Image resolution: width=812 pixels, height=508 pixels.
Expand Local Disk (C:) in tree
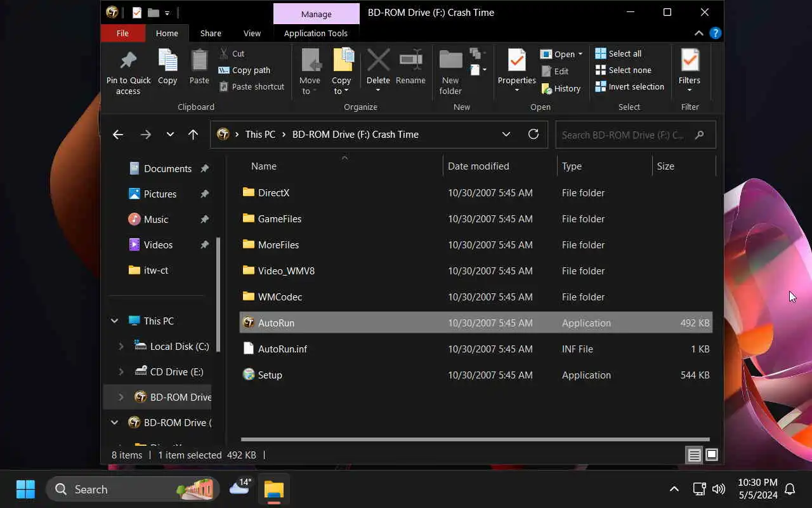[x=121, y=346]
